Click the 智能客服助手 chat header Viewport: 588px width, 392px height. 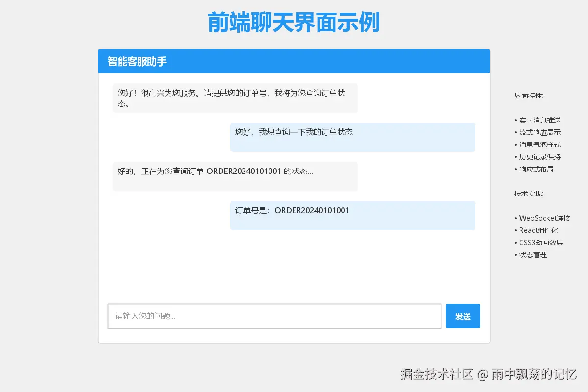tap(294, 61)
